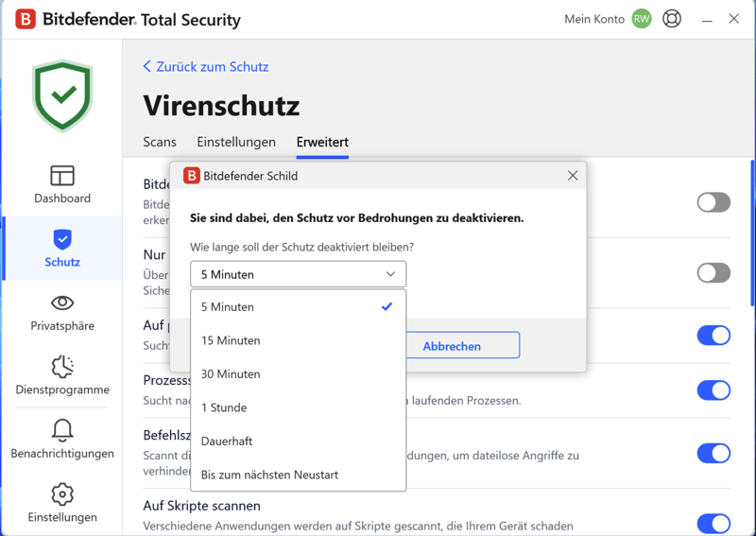Viewport: 756px width, 536px height.
Task: Select the Schutz sidebar section
Action: pyautogui.click(x=62, y=249)
